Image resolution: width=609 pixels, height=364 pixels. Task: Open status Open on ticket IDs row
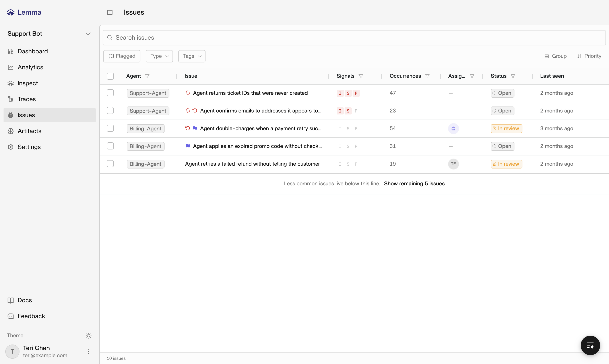[x=502, y=93]
